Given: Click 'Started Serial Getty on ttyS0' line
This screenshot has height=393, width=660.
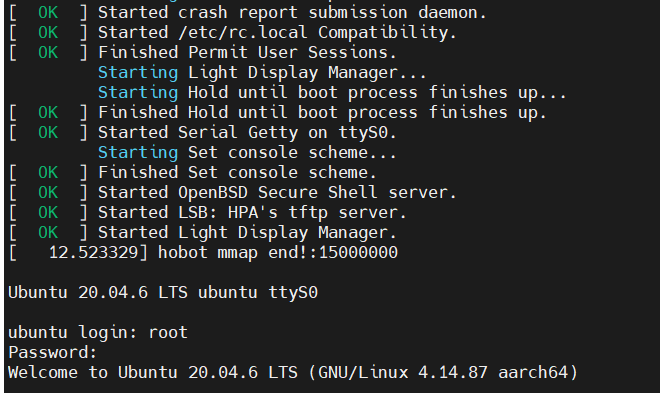Looking at the screenshot, I should (x=202, y=133).
